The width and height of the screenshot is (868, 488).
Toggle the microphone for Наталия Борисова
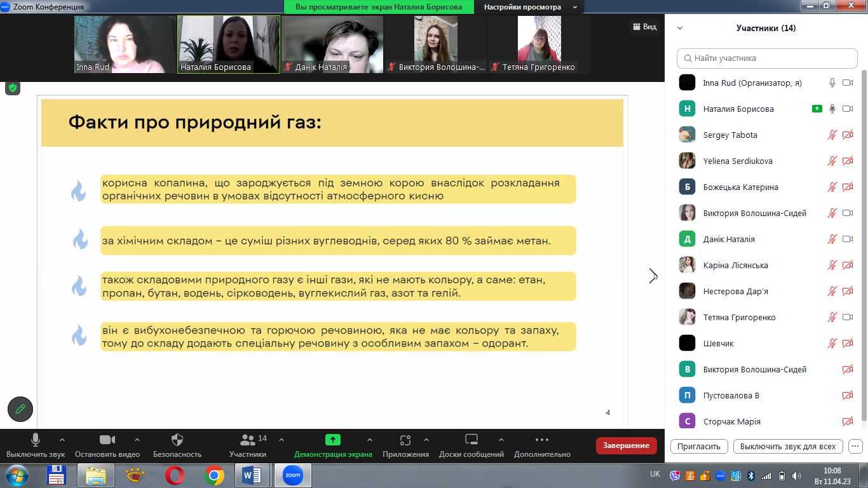point(832,109)
